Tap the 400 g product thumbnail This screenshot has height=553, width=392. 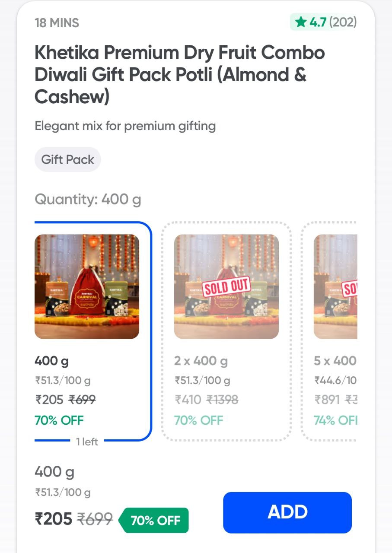87,286
